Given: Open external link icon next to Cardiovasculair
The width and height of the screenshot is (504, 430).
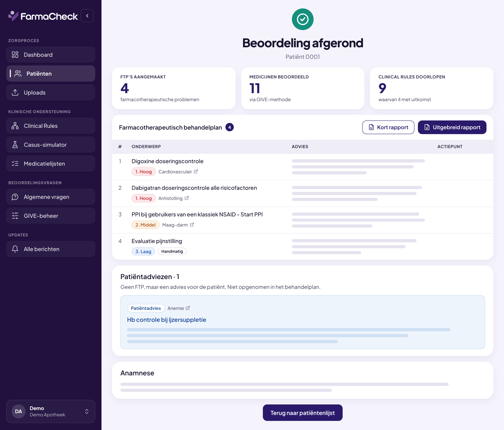Looking at the screenshot, I should (196, 172).
